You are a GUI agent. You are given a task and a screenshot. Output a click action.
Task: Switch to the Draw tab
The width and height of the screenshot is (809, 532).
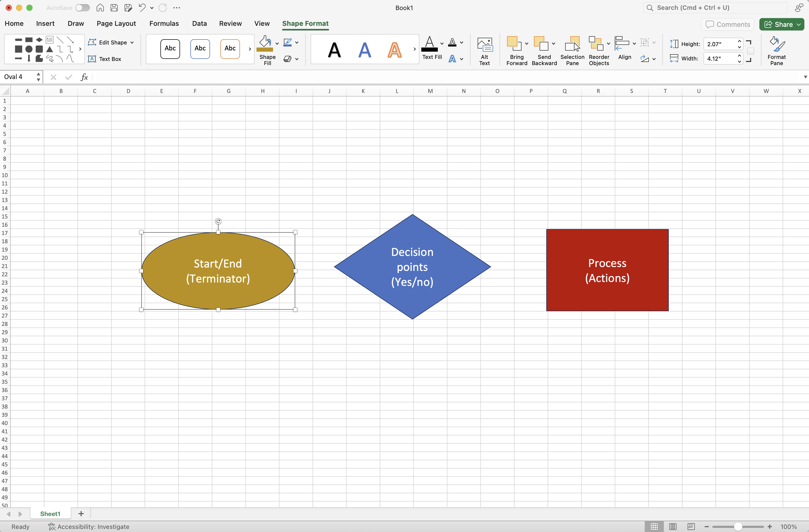[75, 24]
